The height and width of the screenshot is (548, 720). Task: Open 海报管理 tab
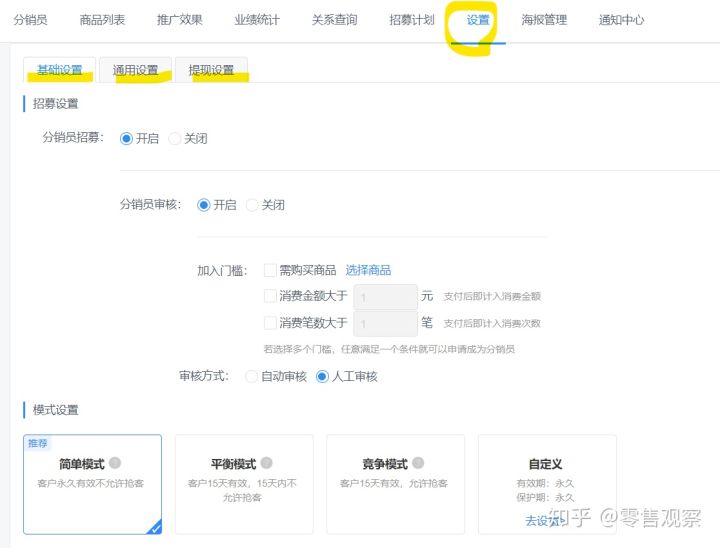[544, 20]
